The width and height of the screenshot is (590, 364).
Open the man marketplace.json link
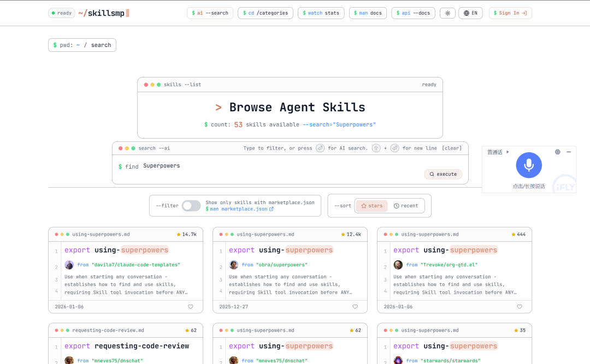239,209
